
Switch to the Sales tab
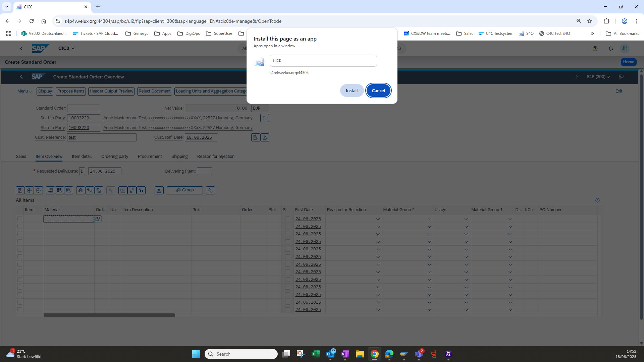tap(21, 157)
